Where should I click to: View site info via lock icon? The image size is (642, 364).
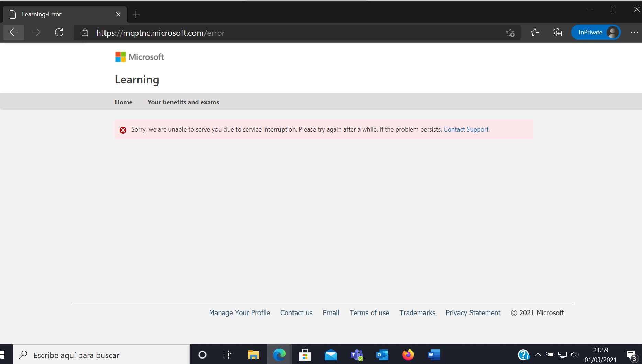click(85, 33)
